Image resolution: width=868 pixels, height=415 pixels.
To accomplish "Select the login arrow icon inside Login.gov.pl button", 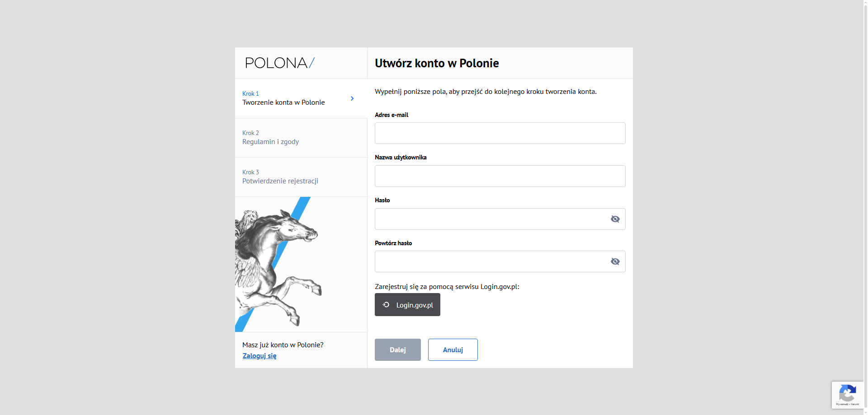I will [x=386, y=304].
